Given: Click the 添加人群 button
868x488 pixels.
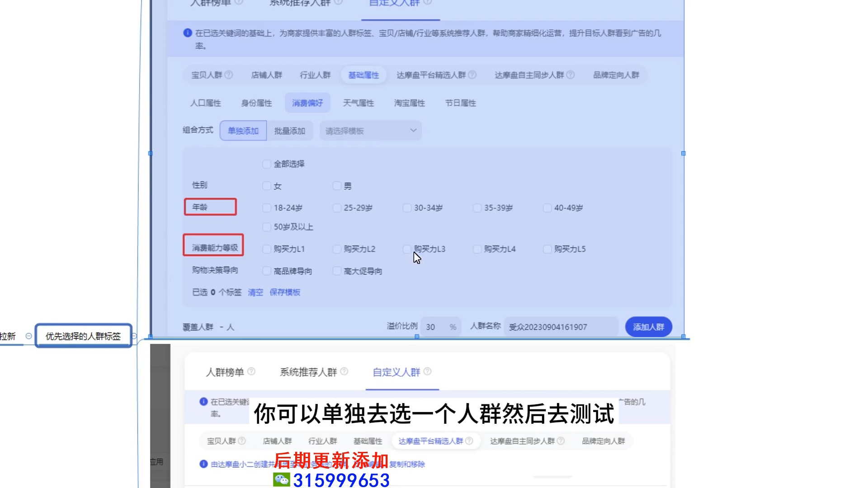Looking at the screenshot, I should tap(648, 327).
